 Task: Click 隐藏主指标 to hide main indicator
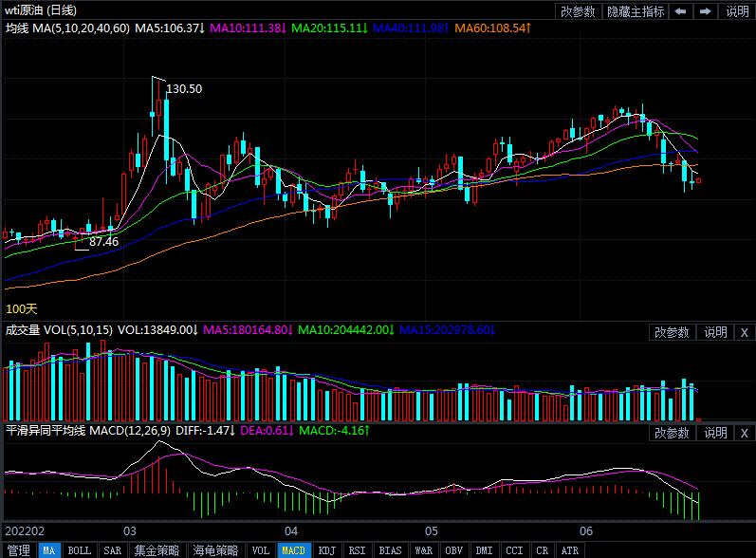tap(636, 11)
